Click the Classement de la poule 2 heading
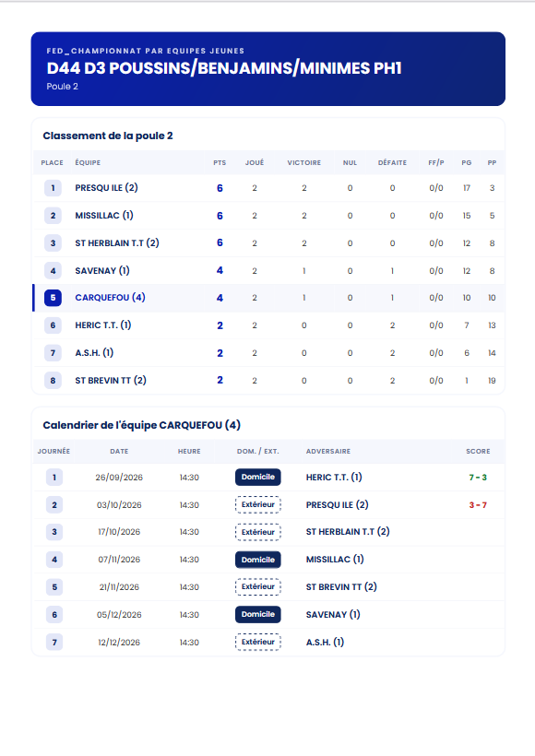Viewport: 535px width, 756px height. click(x=108, y=136)
